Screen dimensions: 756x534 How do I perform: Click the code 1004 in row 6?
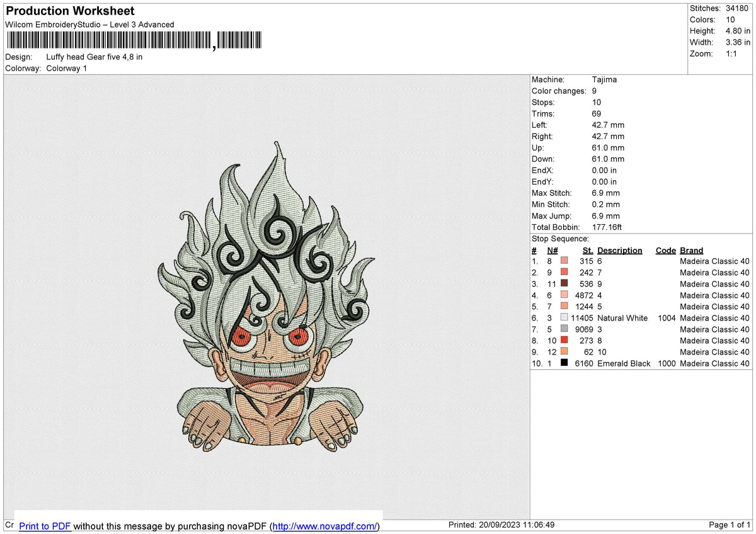(666, 318)
